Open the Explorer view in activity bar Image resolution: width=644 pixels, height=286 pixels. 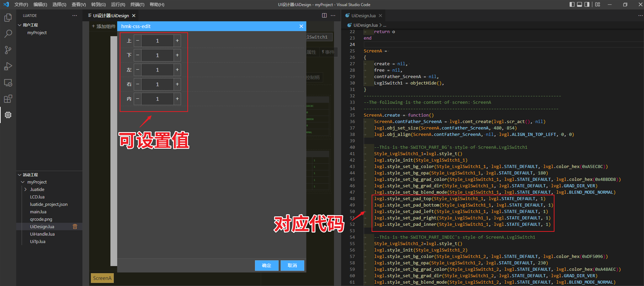(x=8, y=17)
